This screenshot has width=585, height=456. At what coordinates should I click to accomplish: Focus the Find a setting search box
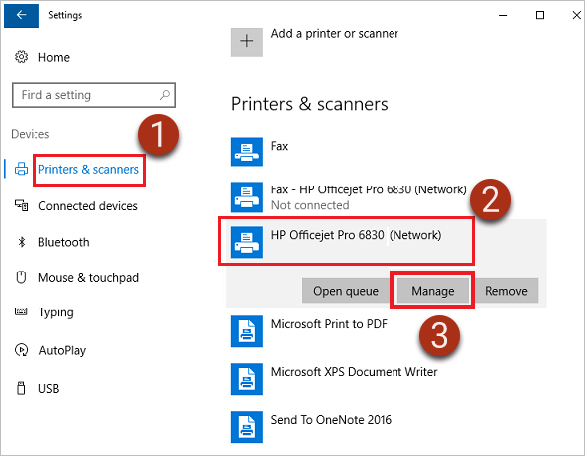click(x=94, y=95)
